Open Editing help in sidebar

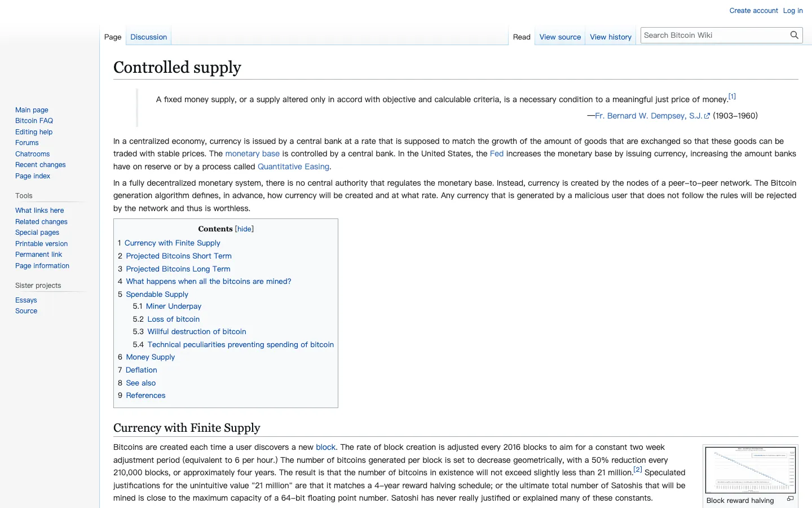point(34,132)
